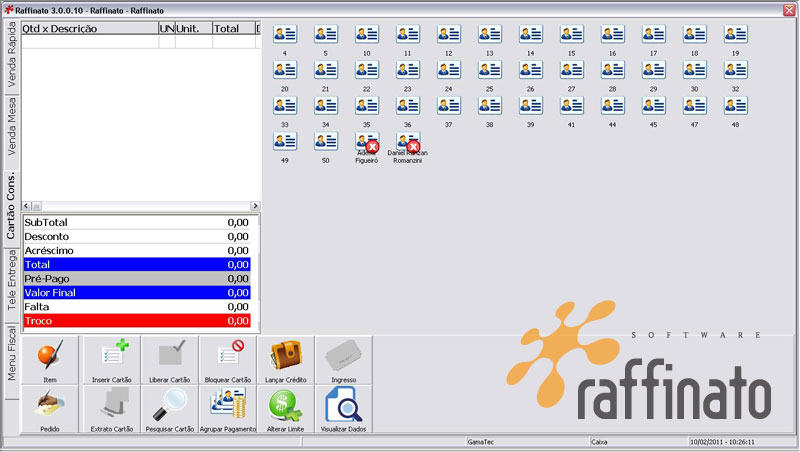Click the item list right scroll arrow
This screenshot has width=800, height=452.
255,206
